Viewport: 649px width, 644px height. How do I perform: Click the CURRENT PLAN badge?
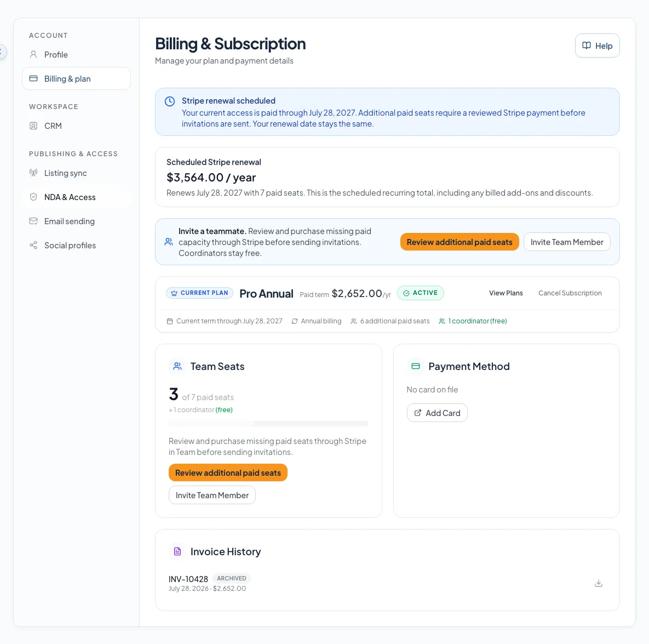(x=199, y=293)
